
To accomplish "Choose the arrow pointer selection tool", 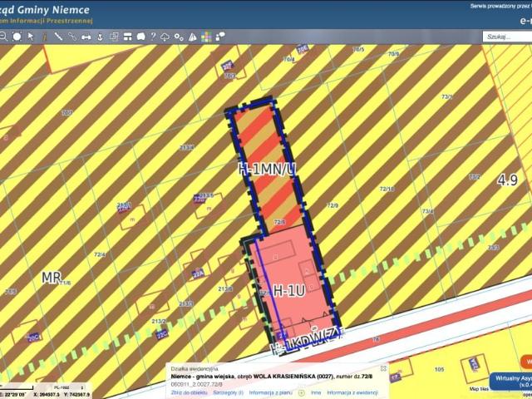I will pyautogui.click(x=31, y=37).
